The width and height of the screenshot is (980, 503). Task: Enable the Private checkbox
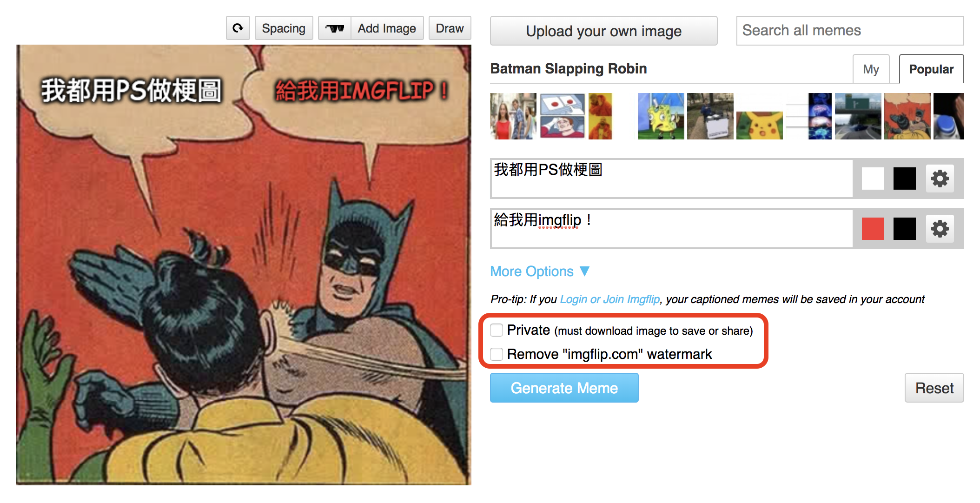tap(497, 330)
